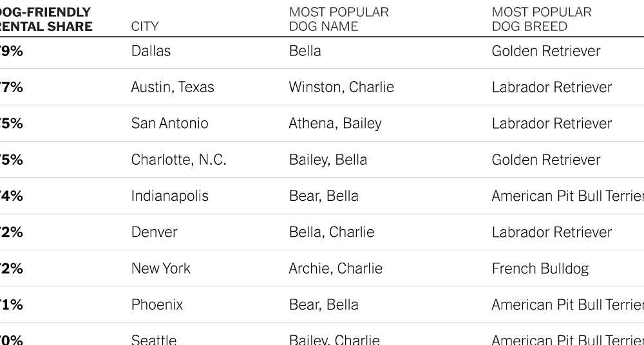The image size is (644, 345).
Task: Select Labrador Retriever in the Denver row
Action: coord(552,232)
